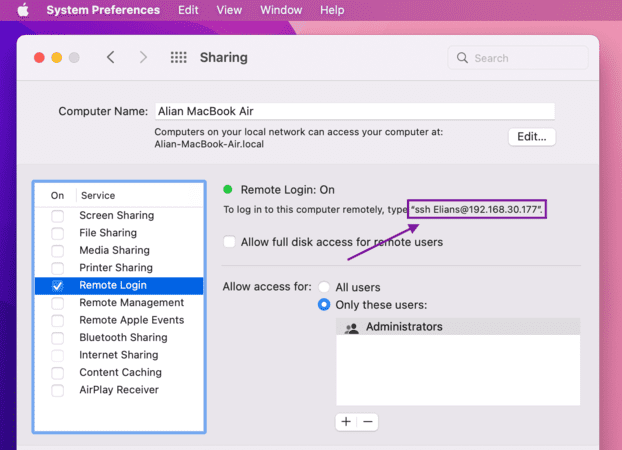Enable full disk access for remote users
The height and width of the screenshot is (450, 622).
tap(229, 242)
